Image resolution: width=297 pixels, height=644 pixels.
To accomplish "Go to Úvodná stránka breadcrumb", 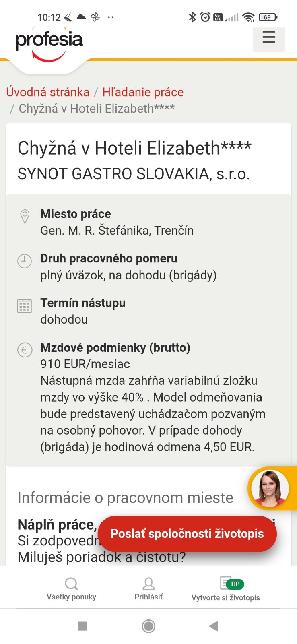I will click(x=48, y=92).
